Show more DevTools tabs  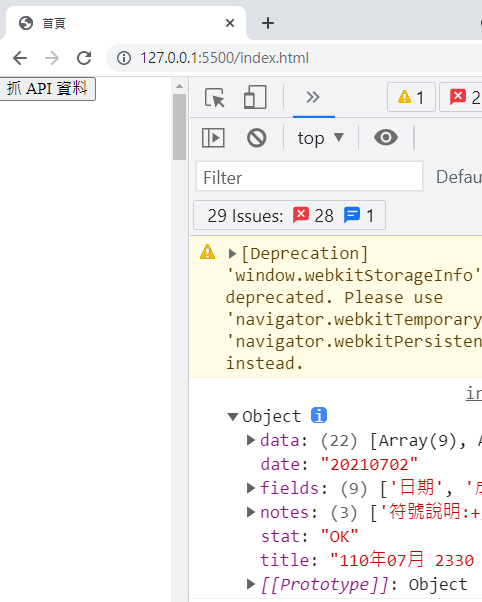click(313, 97)
